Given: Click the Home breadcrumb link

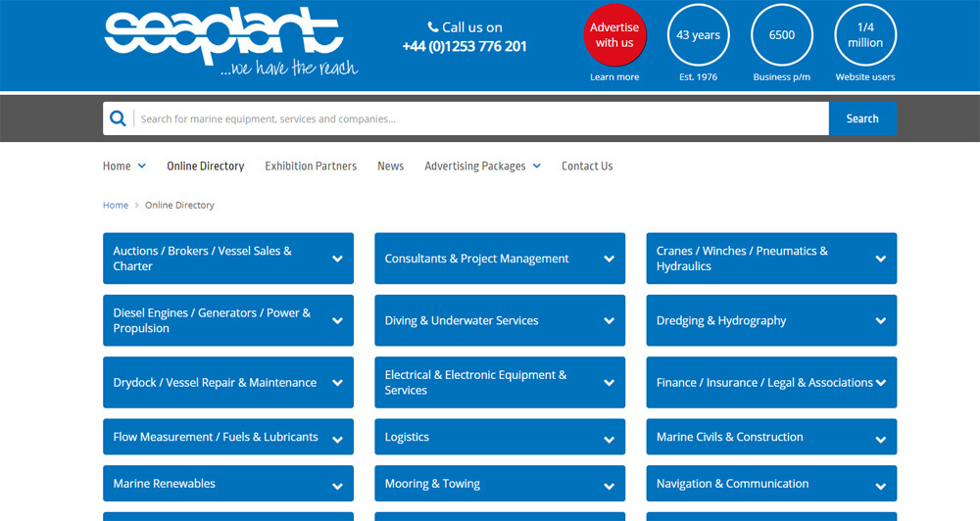Looking at the screenshot, I should (x=116, y=205).
